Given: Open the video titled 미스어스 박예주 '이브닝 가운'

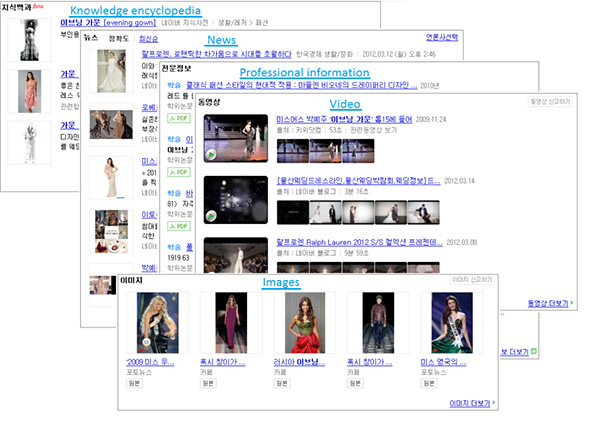Looking at the screenshot, I should [344, 119].
